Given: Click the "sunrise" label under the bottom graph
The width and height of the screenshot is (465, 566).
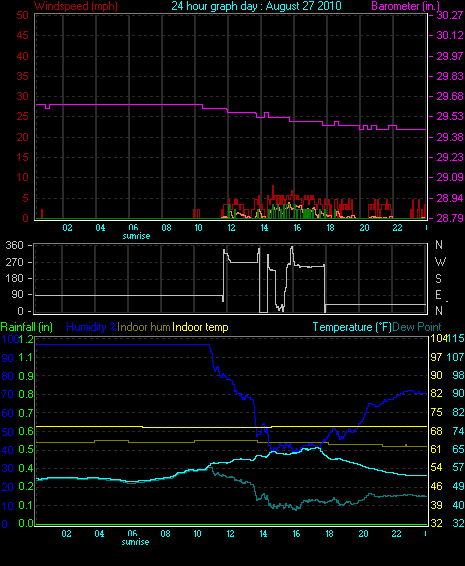Looking at the screenshot, I should pyautogui.click(x=135, y=542).
